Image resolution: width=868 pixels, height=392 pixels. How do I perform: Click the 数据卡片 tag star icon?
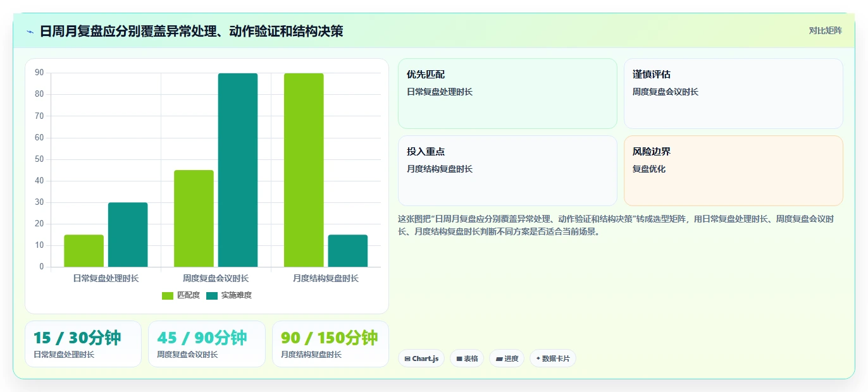[x=538, y=358]
